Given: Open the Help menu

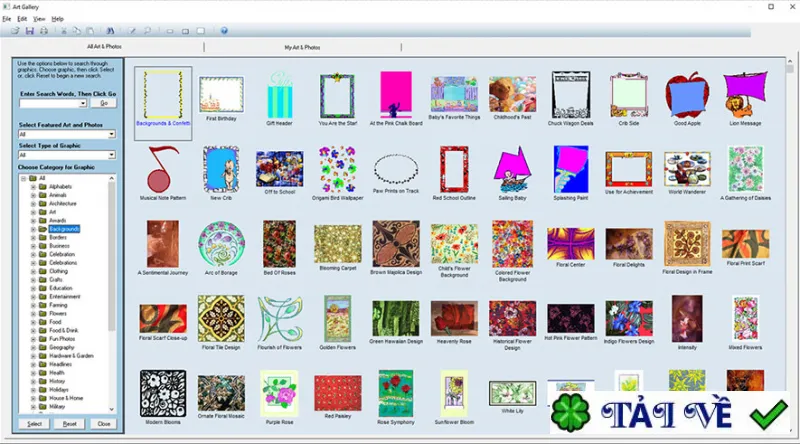Looking at the screenshot, I should (x=58, y=19).
